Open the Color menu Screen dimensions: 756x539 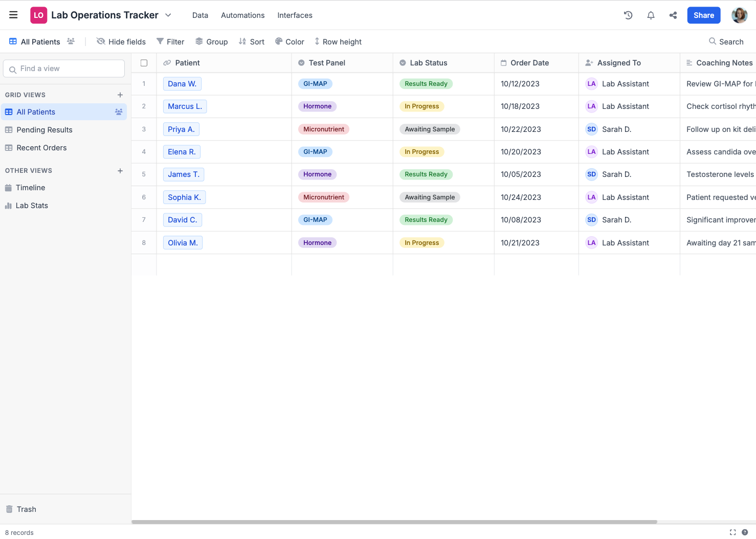click(290, 41)
